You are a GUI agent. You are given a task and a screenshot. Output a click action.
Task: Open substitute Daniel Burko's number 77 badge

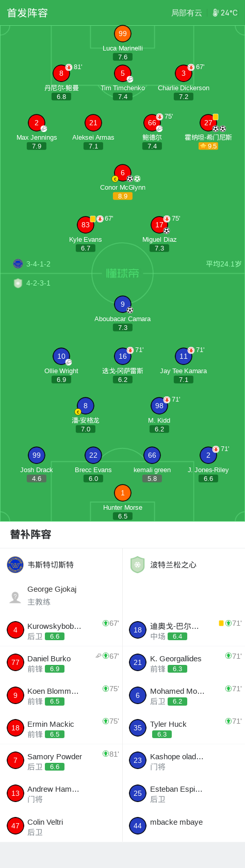pos(15,663)
